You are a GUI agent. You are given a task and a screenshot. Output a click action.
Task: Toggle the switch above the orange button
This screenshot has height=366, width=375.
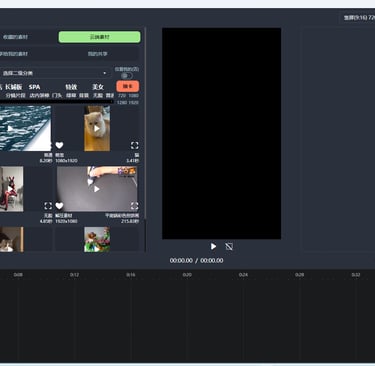126,76
